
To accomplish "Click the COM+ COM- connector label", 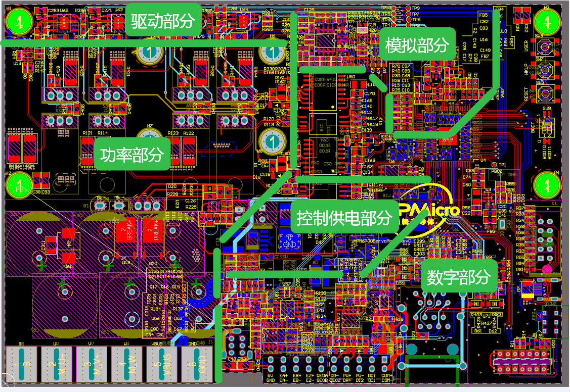I will tap(386, 378).
